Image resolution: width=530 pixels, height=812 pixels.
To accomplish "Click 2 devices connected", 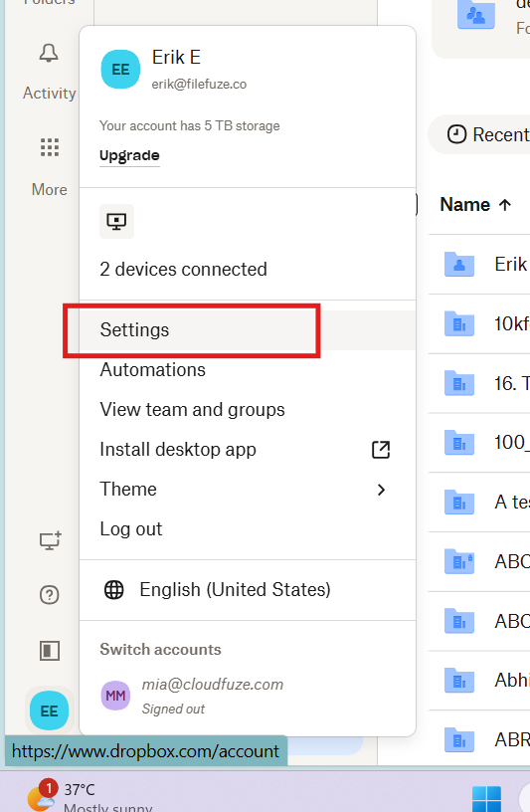I will coord(183,270).
